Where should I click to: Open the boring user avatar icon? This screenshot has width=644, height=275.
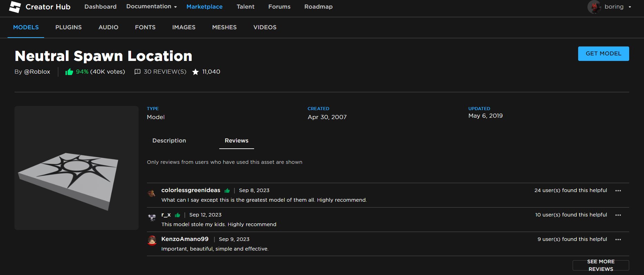point(594,7)
